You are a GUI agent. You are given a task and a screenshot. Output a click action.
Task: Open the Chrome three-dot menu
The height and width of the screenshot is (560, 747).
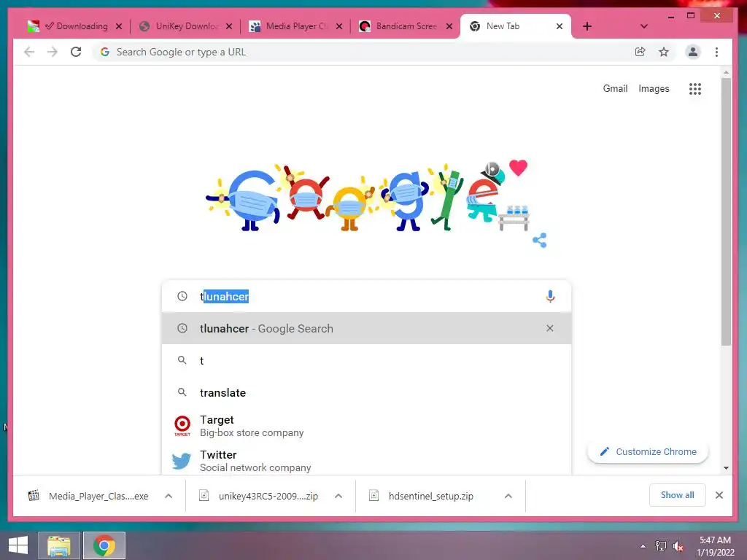(x=716, y=52)
